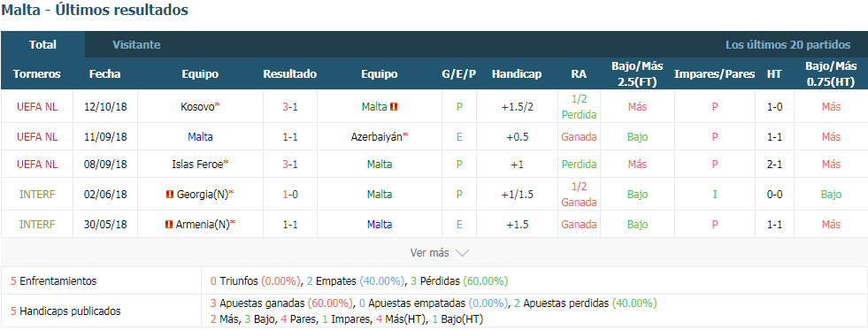
Task: Select the Total tab
Action: coord(42,45)
